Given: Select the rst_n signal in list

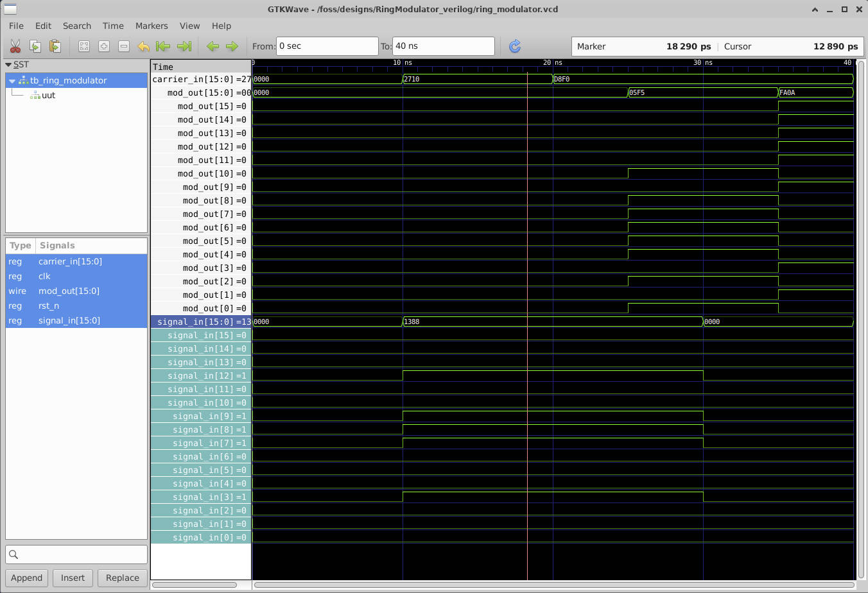Looking at the screenshot, I should [49, 306].
